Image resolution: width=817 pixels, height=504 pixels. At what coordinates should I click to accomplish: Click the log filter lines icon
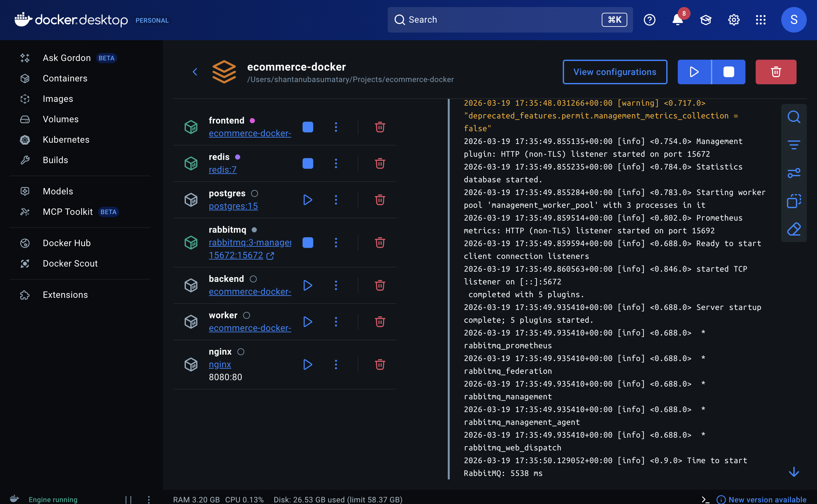tap(793, 145)
